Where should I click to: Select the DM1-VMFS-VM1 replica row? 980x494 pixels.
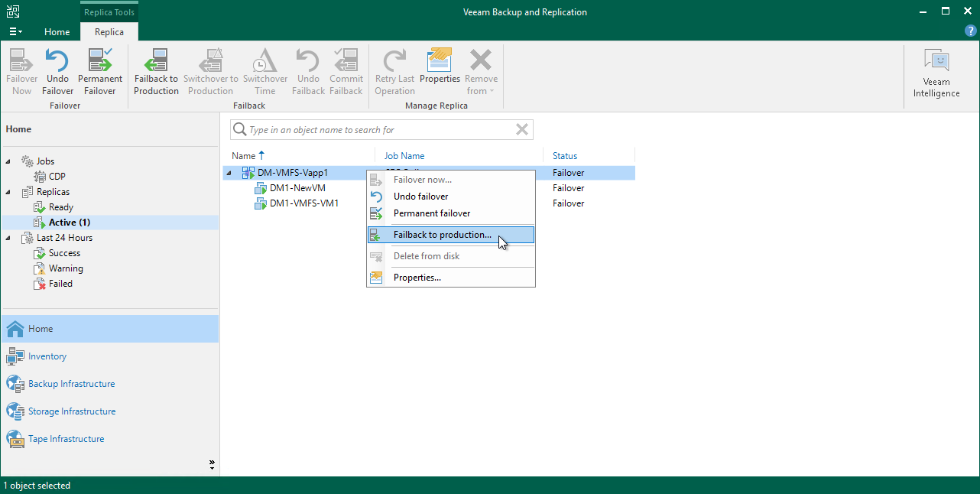coord(429,203)
